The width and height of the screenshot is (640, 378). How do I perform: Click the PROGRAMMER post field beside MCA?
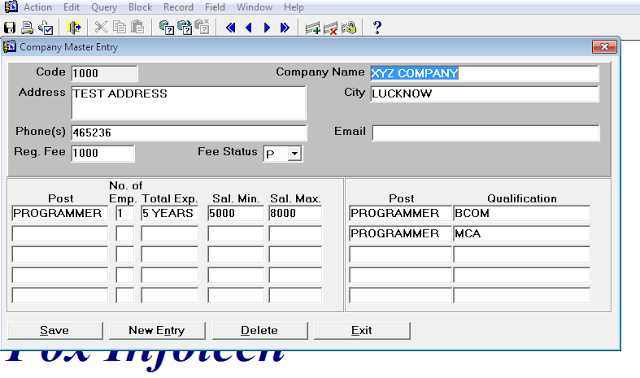coord(400,233)
